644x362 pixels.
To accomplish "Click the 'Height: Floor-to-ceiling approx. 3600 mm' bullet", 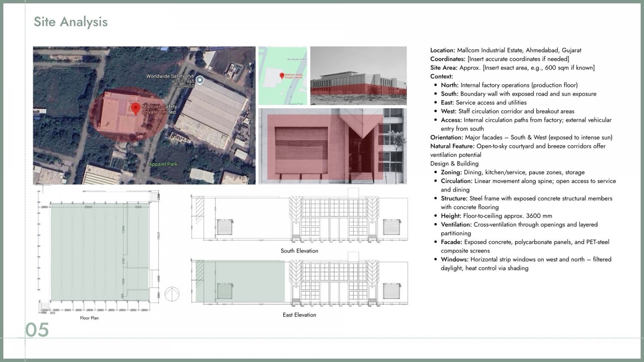I will [x=496, y=216].
